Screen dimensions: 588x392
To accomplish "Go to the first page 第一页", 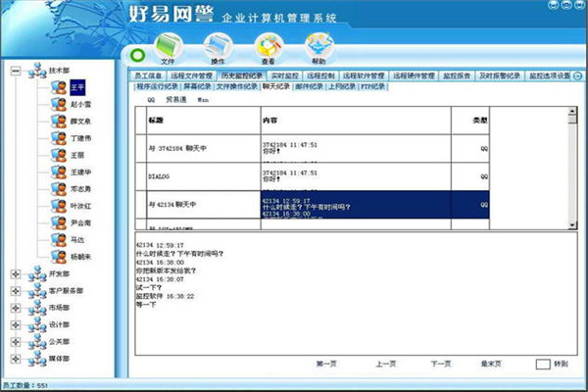I will (x=326, y=364).
